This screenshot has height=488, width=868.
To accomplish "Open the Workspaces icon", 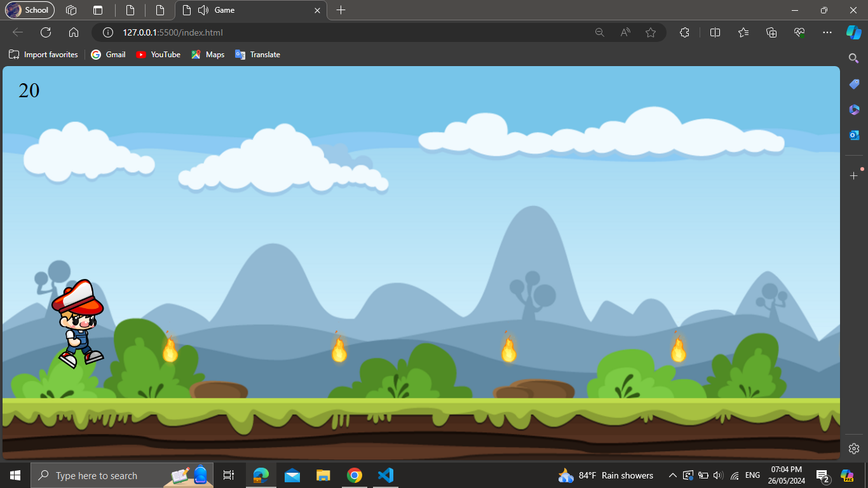I will 71,10.
